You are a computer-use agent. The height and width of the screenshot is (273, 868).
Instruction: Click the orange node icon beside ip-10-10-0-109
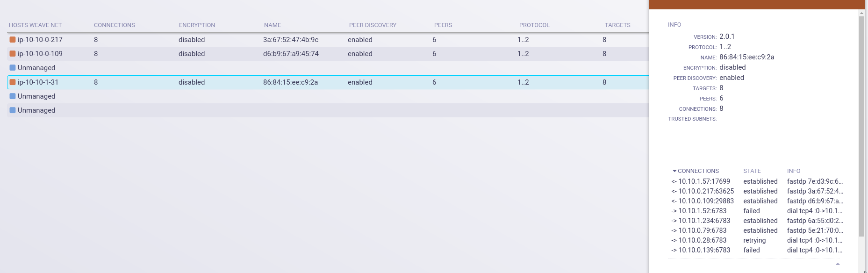click(12, 54)
